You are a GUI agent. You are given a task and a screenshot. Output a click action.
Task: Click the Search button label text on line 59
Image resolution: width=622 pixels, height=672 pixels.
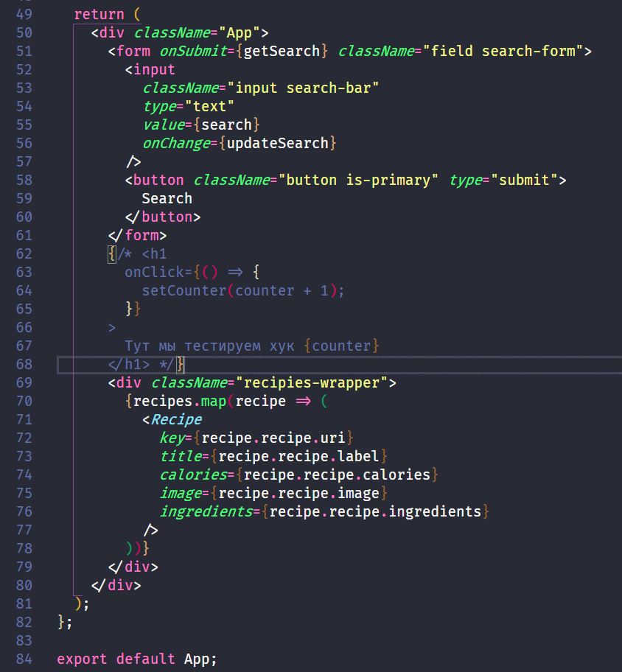[x=167, y=198]
